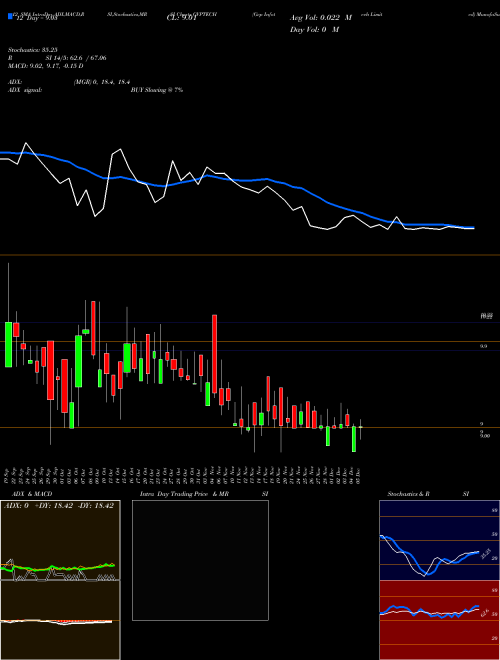Click the first green candlestick on the chart
This screenshot has height=660, width=500.
pyautogui.click(x=8, y=344)
